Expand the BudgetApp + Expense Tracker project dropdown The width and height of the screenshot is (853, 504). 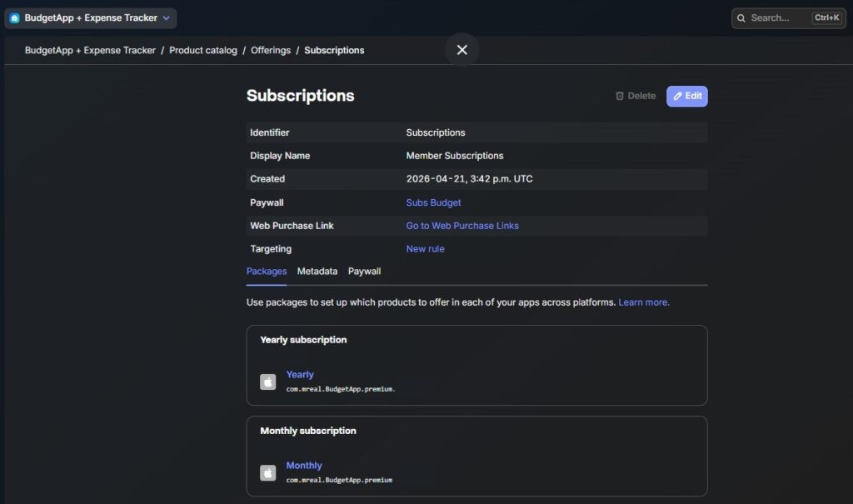pos(90,18)
